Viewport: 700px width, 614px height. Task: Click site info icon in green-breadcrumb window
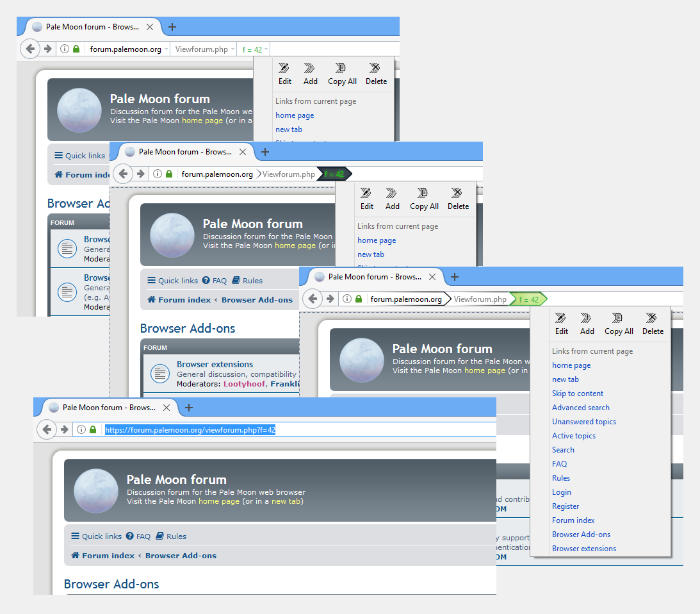tap(347, 299)
